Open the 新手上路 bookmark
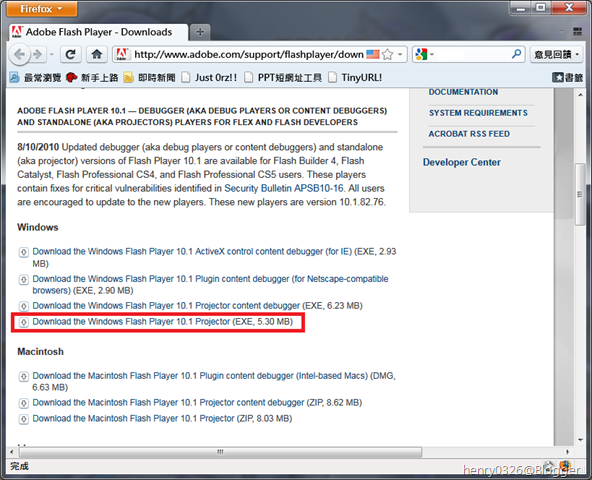 [x=92, y=78]
